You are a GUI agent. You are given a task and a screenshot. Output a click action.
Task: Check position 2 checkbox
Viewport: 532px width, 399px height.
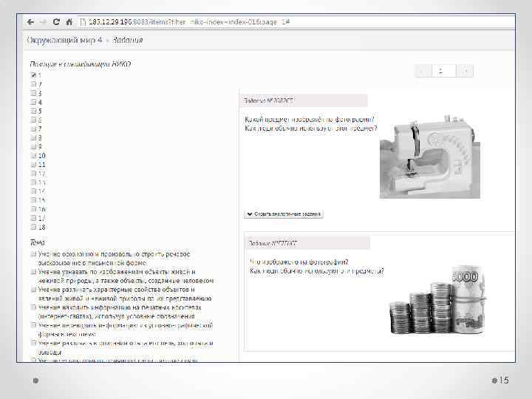tap(33, 83)
